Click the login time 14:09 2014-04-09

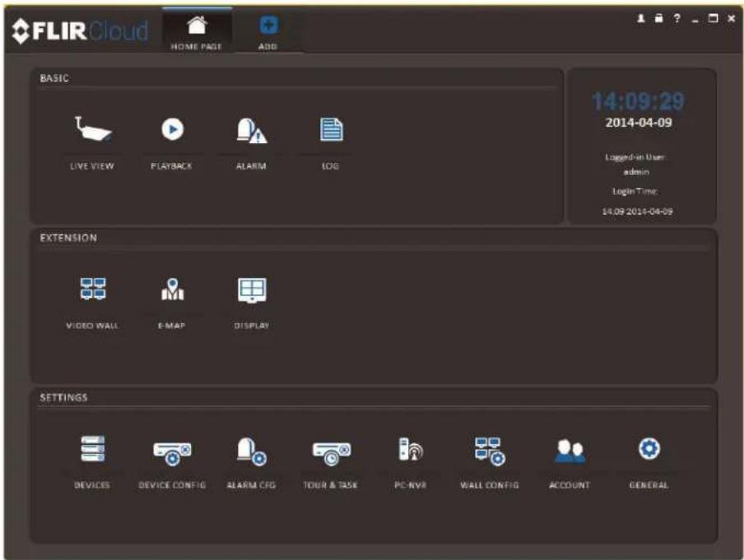pyautogui.click(x=637, y=211)
